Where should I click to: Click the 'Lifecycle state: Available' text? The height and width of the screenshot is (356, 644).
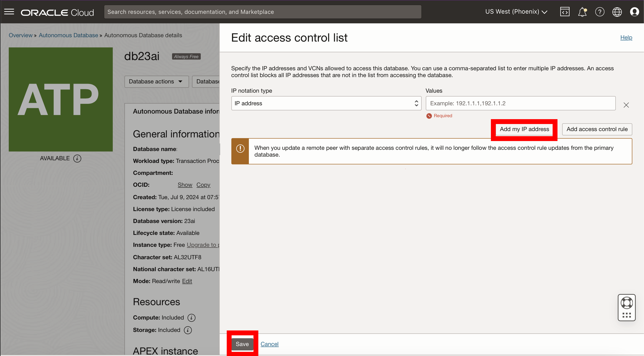pyautogui.click(x=166, y=233)
